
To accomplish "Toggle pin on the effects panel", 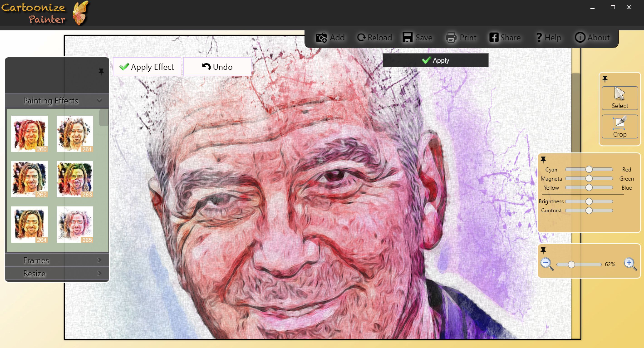I will 101,72.
